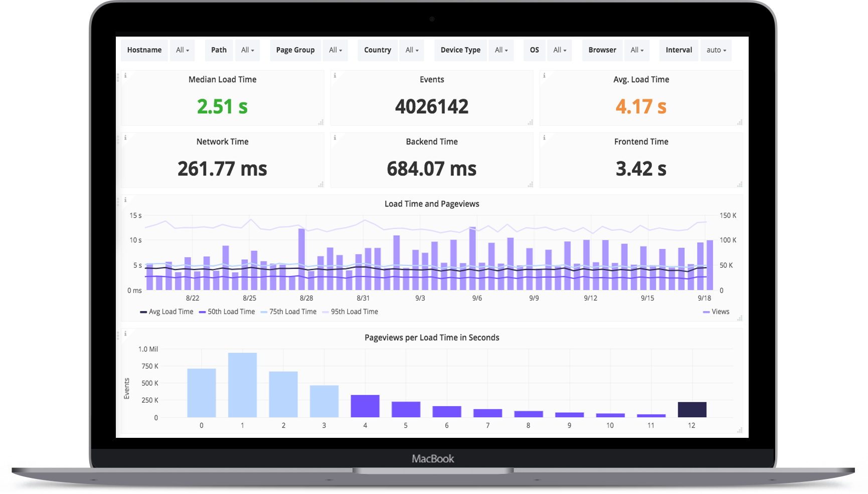Open info icon on Median Load Time panel

pos(125,76)
